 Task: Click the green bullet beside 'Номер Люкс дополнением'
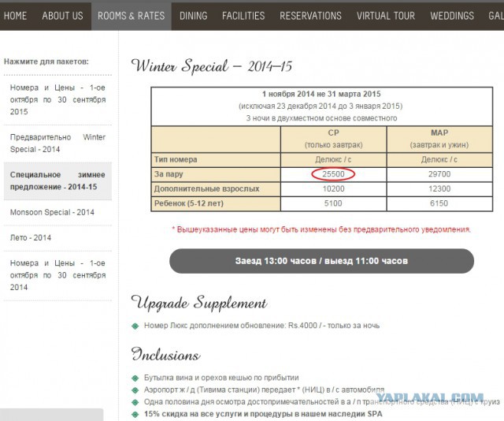click(135, 326)
